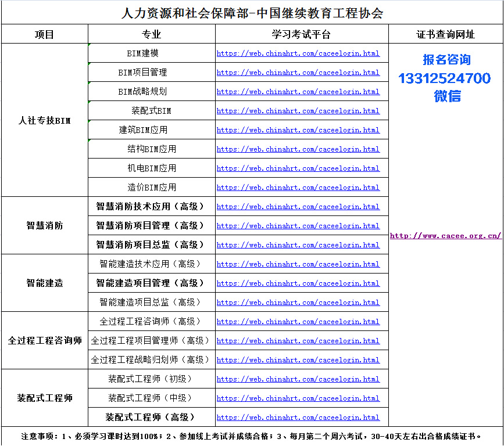Open the link for 智能建造技术应用（高级）
The height and width of the screenshot is (446, 504).
click(x=298, y=264)
